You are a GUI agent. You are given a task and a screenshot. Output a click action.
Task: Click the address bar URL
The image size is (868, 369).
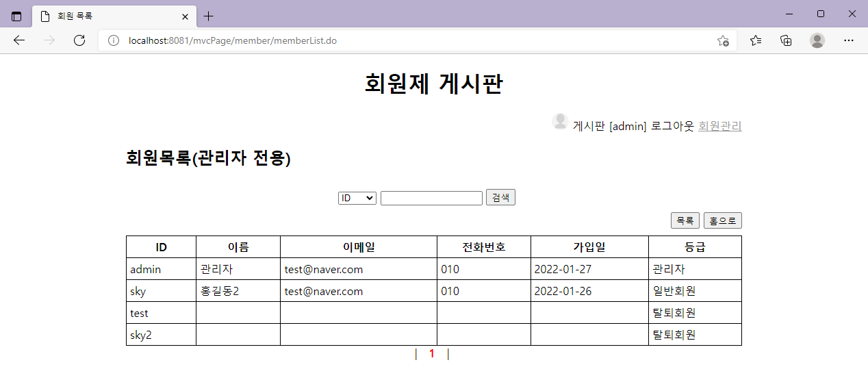coord(233,40)
